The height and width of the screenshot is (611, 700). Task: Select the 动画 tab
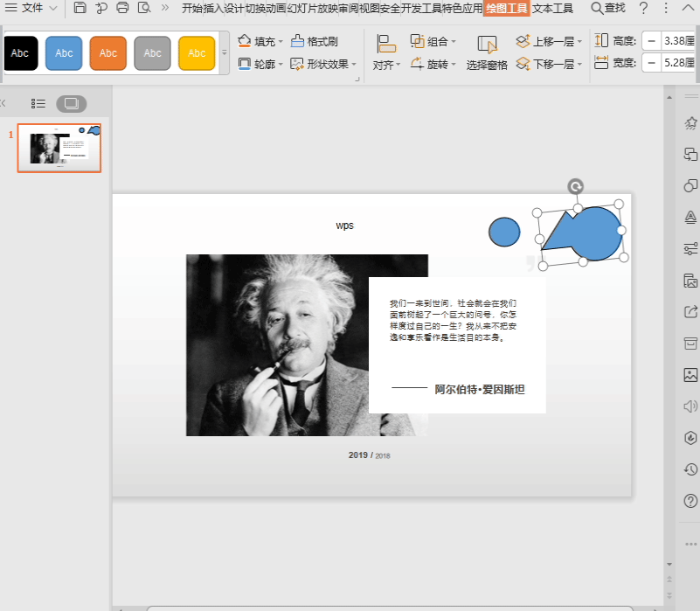(x=277, y=8)
